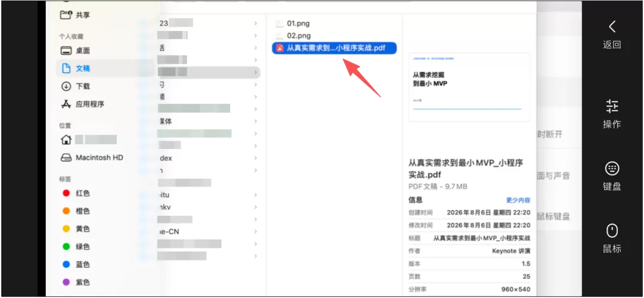The image size is (644, 298).
Task: Click the 绿色 tag label
Action: tap(83, 247)
